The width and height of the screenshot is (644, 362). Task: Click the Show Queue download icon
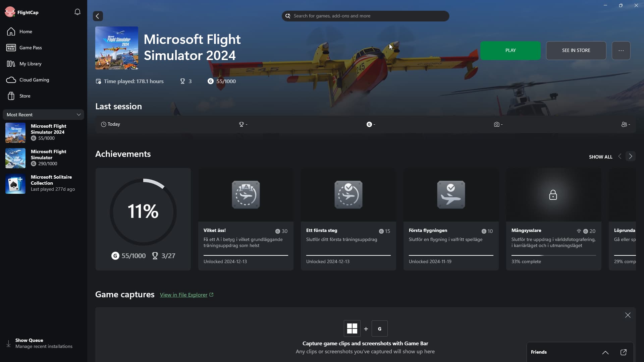pyautogui.click(x=8, y=344)
